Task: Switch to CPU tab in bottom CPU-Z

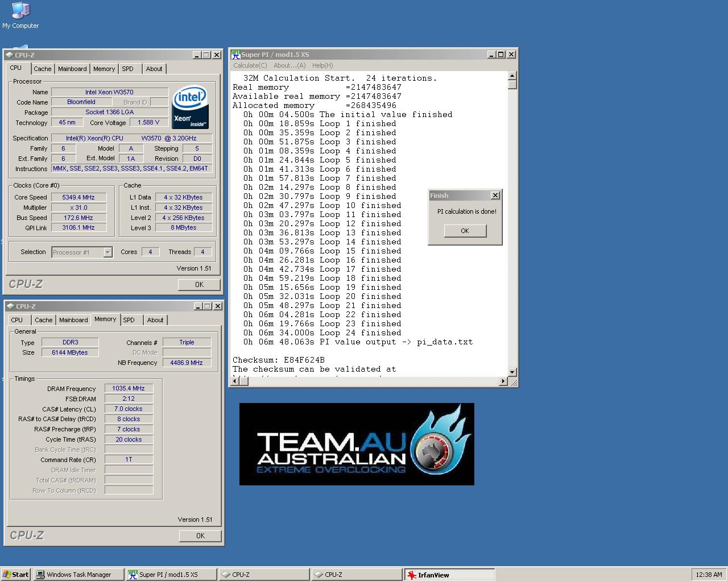Action: (17, 320)
